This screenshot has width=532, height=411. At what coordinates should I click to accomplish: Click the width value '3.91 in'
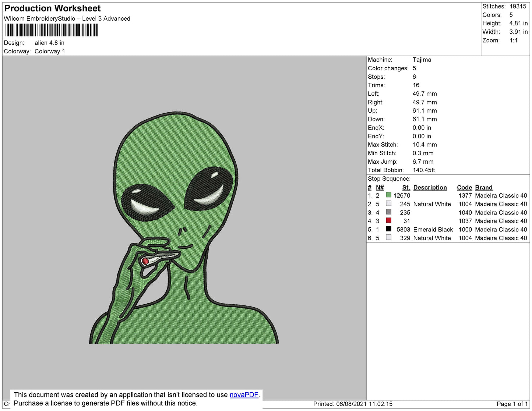click(x=518, y=32)
